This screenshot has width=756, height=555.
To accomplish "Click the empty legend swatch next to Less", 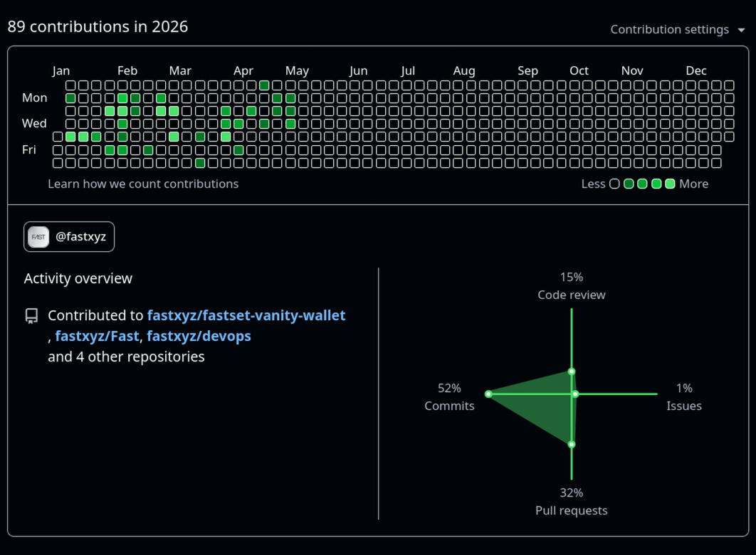I will coord(614,184).
